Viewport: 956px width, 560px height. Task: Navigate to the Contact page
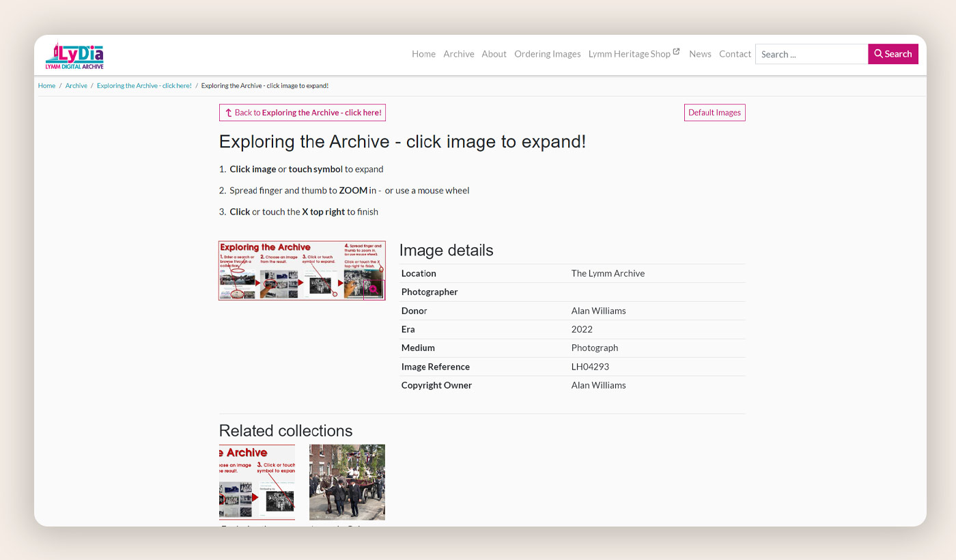pyautogui.click(x=735, y=54)
